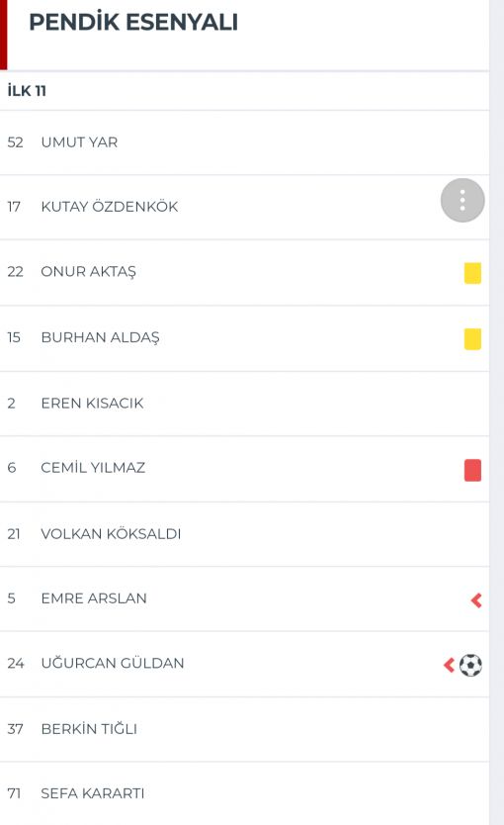Open player Berkin Tığlı

[244, 729]
